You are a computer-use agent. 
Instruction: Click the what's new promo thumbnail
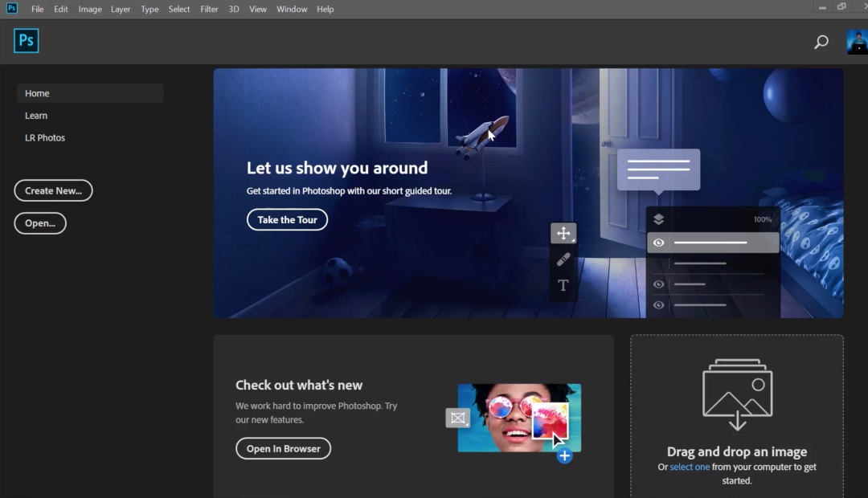tap(518, 418)
